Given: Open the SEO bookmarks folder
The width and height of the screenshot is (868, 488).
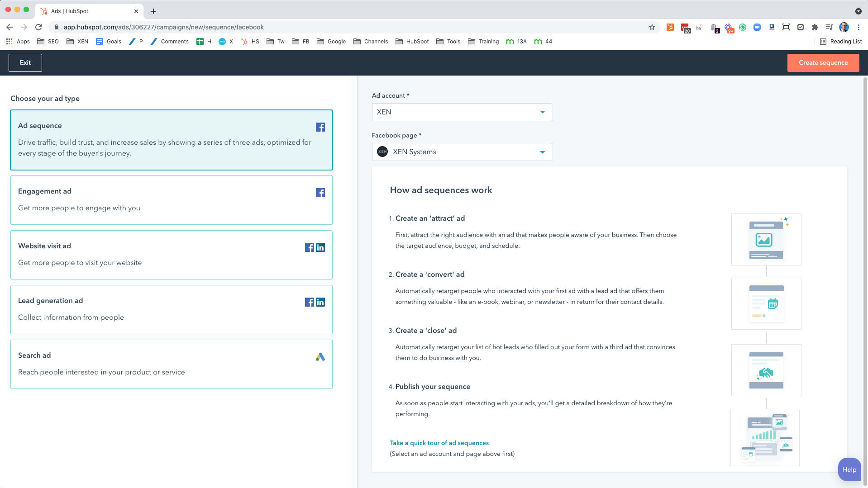Looking at the screenshot, I should tap(48, 42).
